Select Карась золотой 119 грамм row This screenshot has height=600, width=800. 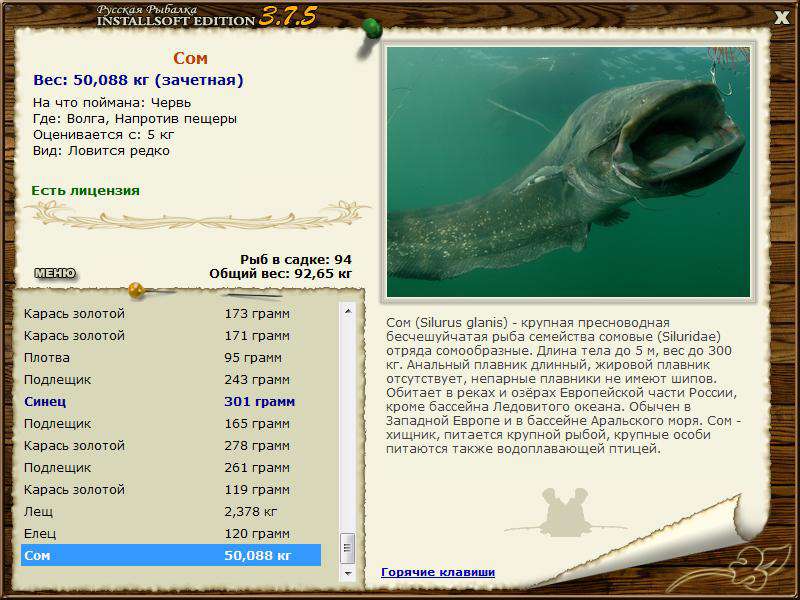click(171, 489)
